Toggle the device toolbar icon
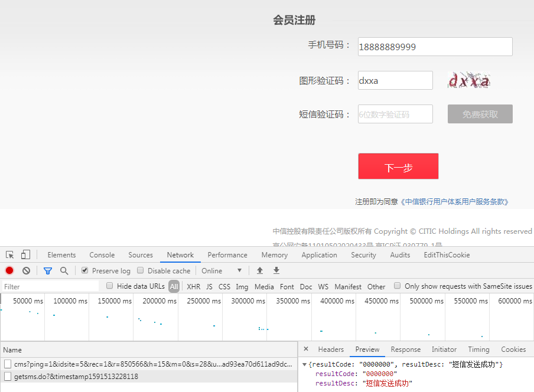Image resolution: width=534 pixels, height=392 pixels. (x=25, y=254)
